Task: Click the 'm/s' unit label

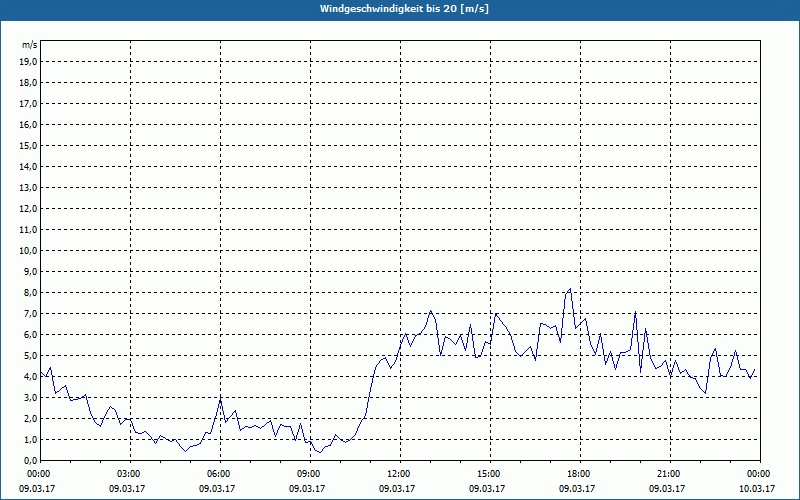Action: pyautogui.click(x=29, y=45)
